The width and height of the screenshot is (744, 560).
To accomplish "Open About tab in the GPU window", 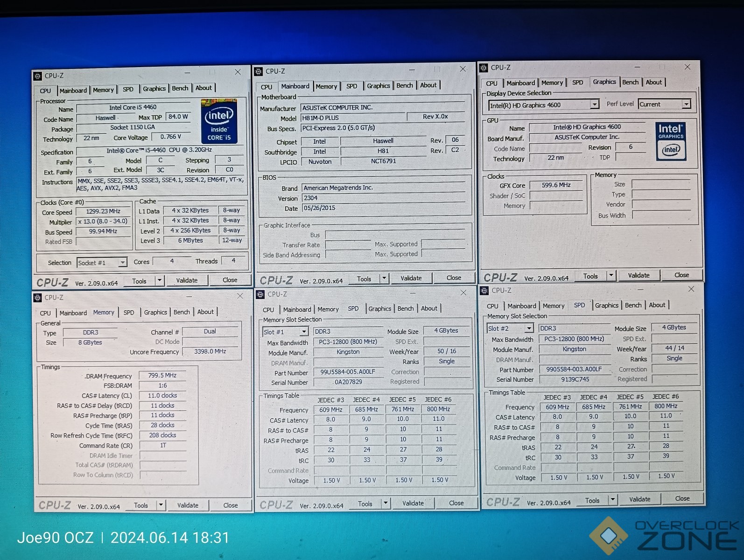I will pyautogui.click(x=653, y=82).
